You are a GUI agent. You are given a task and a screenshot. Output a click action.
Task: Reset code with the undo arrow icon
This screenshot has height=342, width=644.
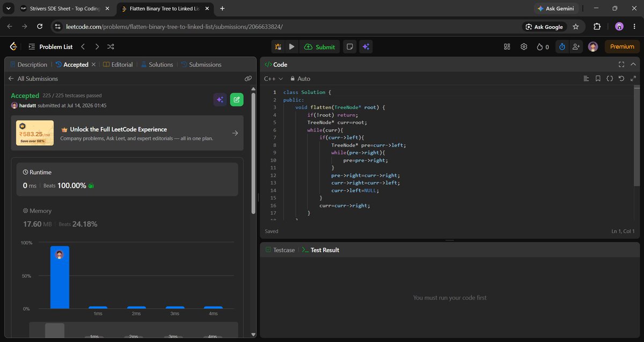[621, 78]
